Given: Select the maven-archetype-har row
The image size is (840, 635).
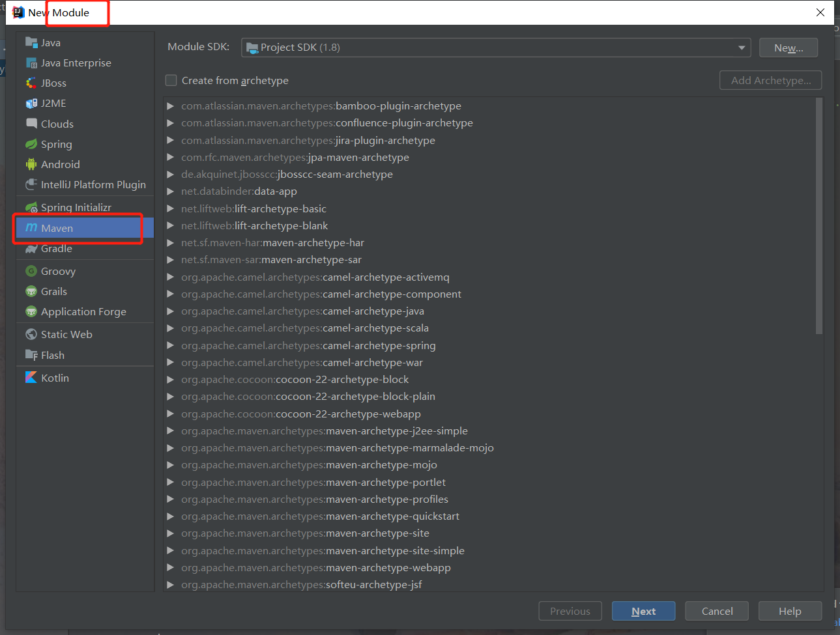Looking at the screenshot, I should pyautogui.click(x=489, y=242).
